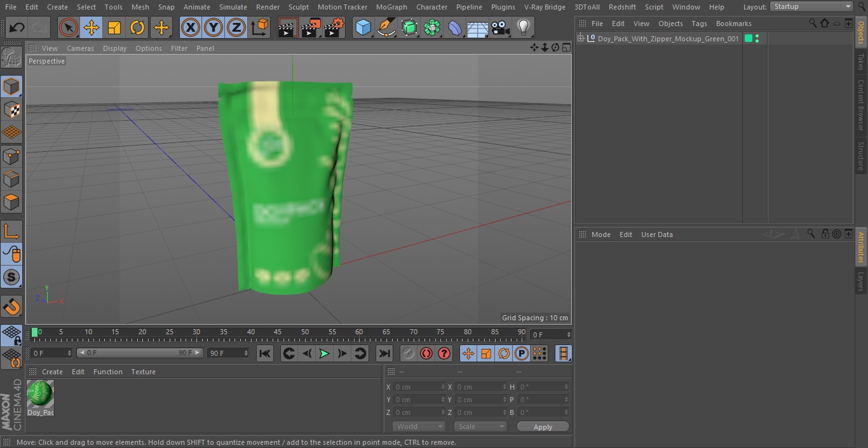Open the MoGraph menu
Image resolution: width=868 pixels, height=448 pixels.
[391, 7]
